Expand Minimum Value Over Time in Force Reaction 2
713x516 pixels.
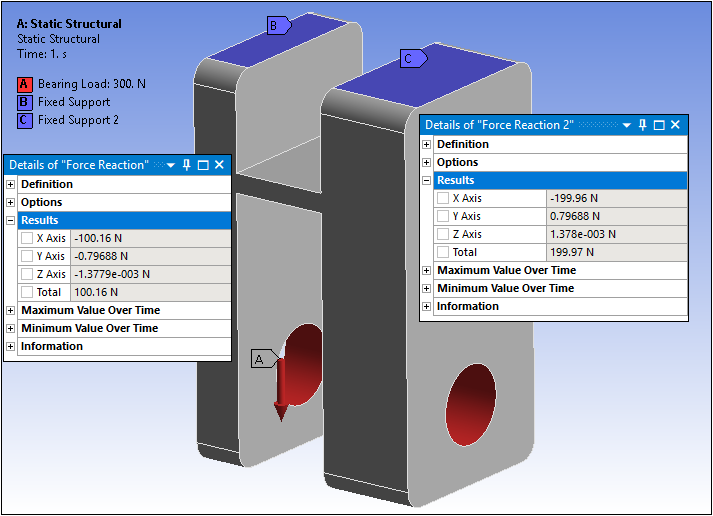click(426, 288)
